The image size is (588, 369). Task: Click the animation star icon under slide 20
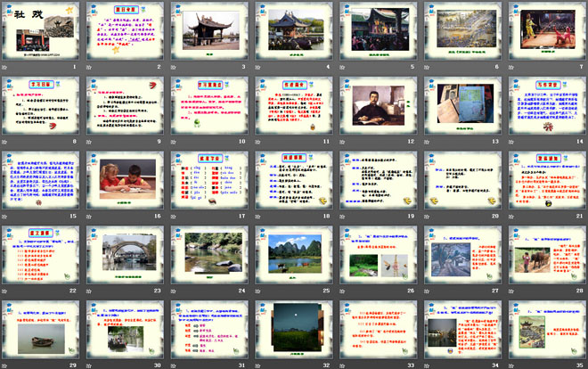click(x=427, y=217)
